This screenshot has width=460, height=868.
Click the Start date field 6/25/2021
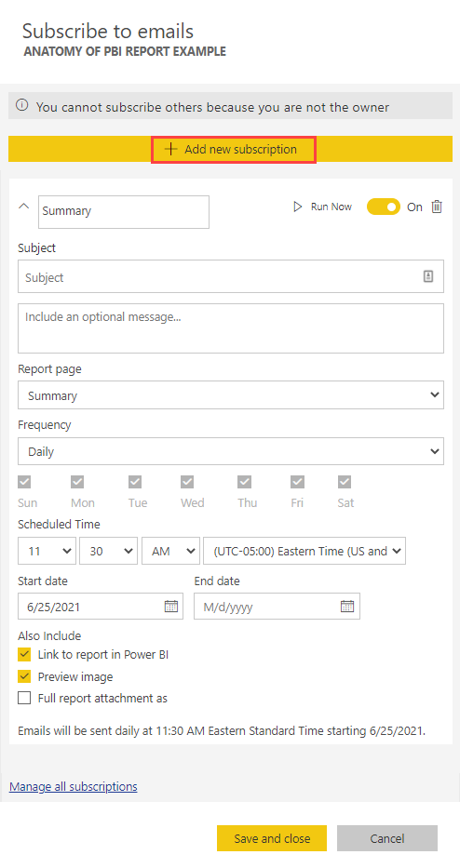pyautogui.click(x=101, y=607)
